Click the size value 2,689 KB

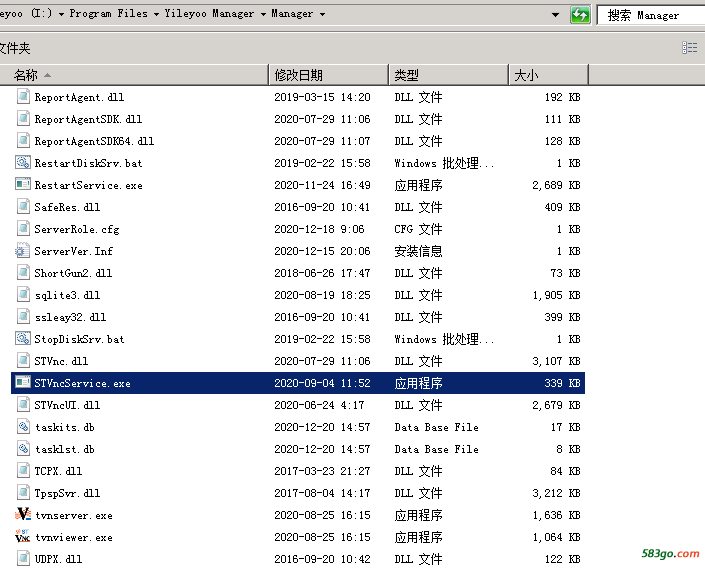556,185
